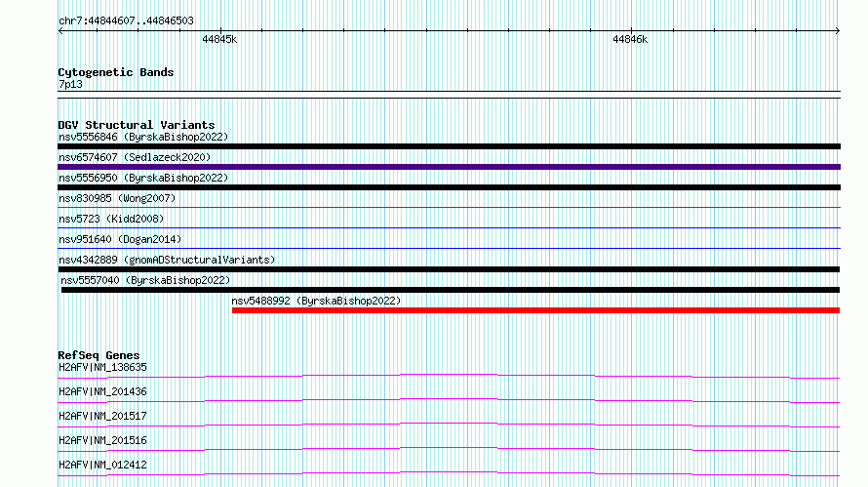The image size is (868, 487).
Task: Select the purple nsv6574607 variant bar
Action: pos(449,167)
